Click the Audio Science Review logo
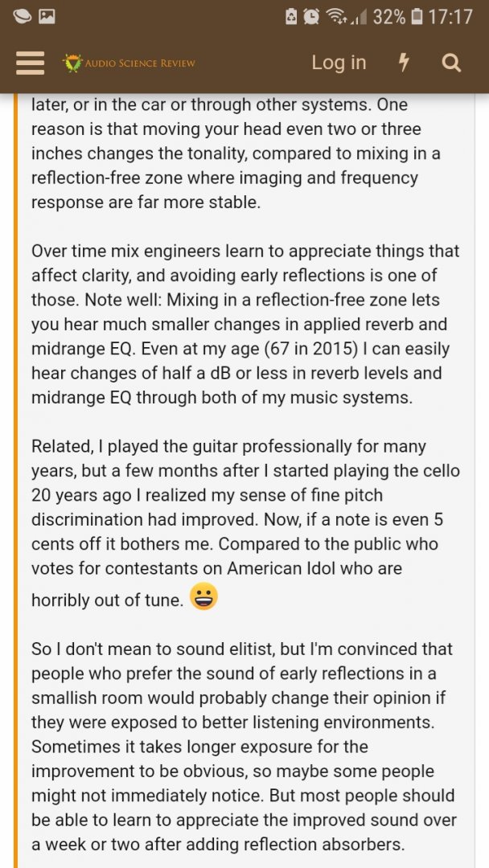 click(x=129, y=63)
